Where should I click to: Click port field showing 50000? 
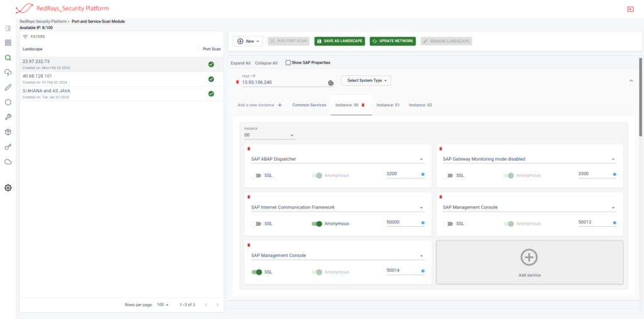coord(402,222)
